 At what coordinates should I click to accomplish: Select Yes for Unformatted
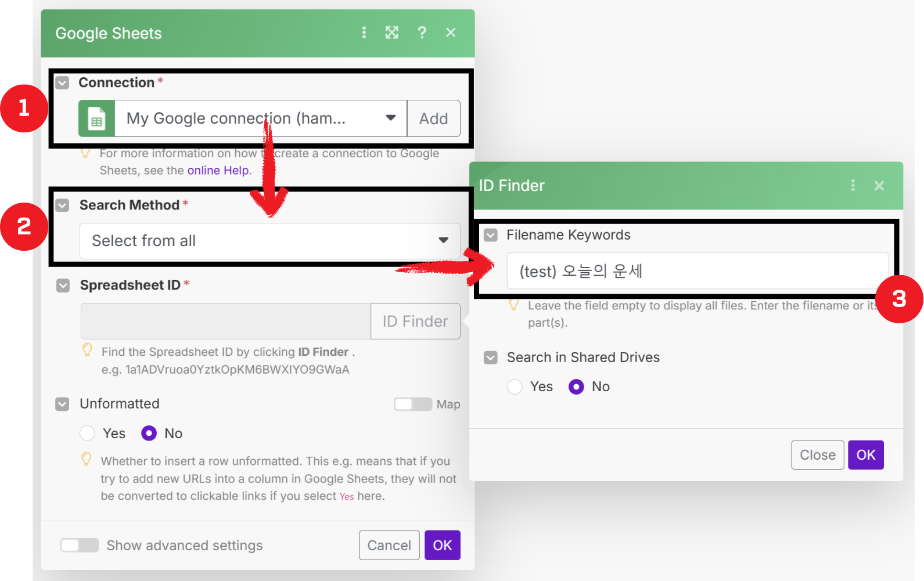pyautogui.click(x=88, y=434)
